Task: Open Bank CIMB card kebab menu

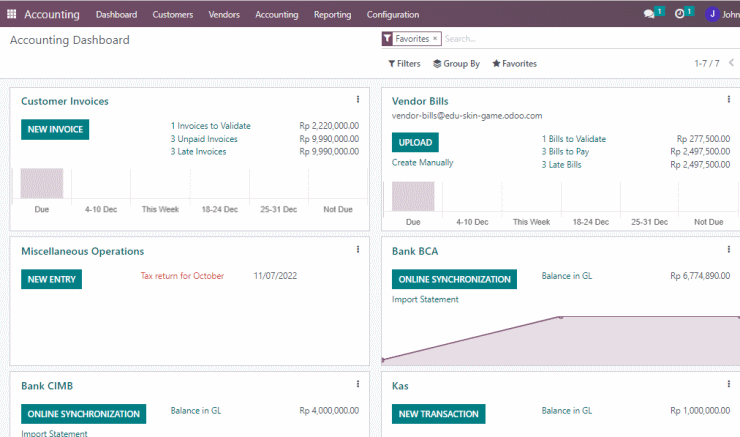Action: [358, 384]
